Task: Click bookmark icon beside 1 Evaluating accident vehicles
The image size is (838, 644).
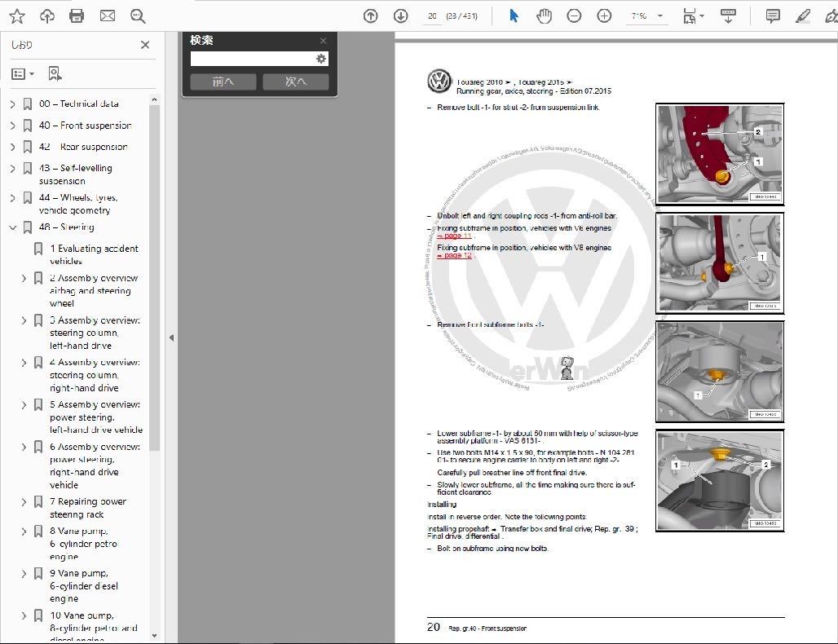Action: click(x=38, y=249)
